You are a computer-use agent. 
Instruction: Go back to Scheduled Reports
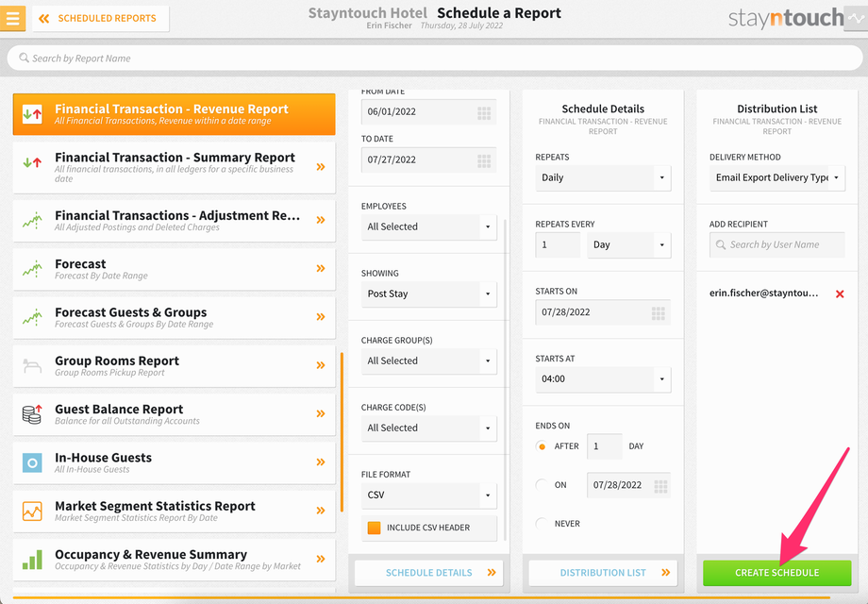[x=101, y=18]
